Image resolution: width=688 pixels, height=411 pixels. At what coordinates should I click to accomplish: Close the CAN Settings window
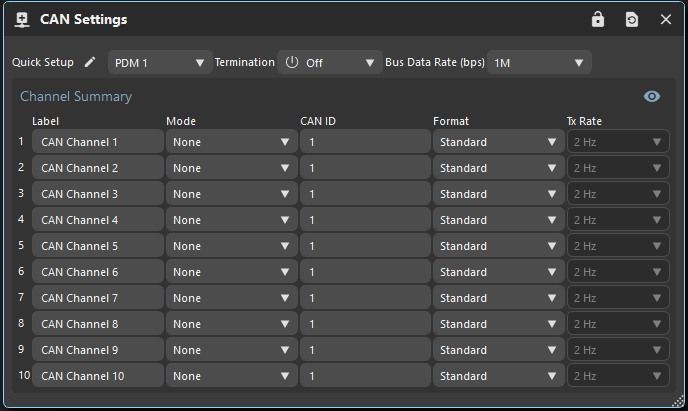666,20
